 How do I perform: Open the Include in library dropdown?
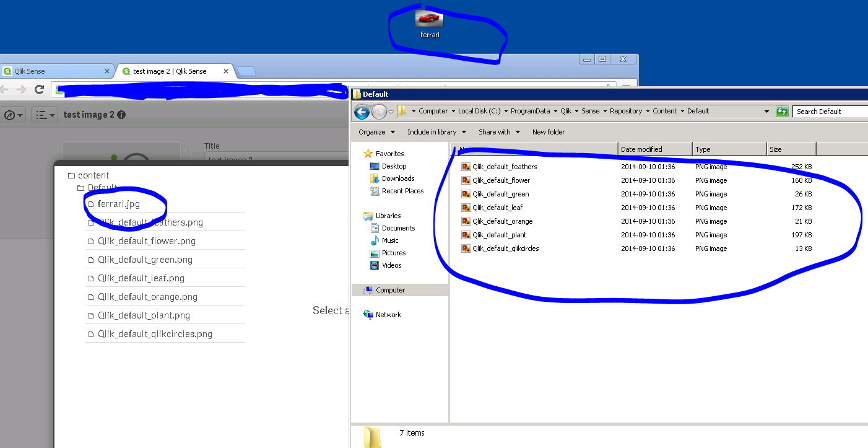[436, 132]
